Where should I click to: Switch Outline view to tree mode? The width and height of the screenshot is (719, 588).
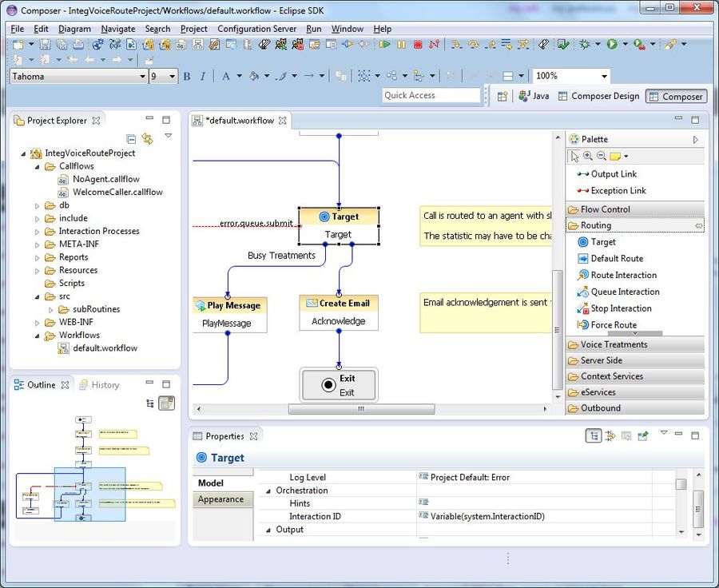coord(150,403)
